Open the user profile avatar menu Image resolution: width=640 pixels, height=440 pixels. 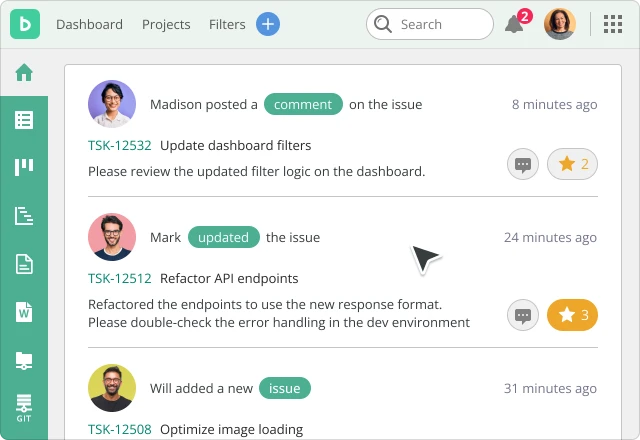pyautogui.click(x=560, y=24)
